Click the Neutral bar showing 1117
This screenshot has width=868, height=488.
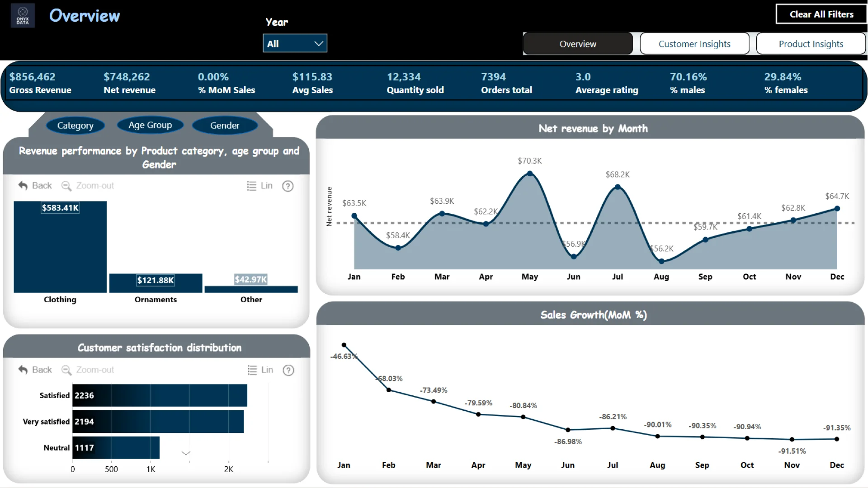click(116, 448)
